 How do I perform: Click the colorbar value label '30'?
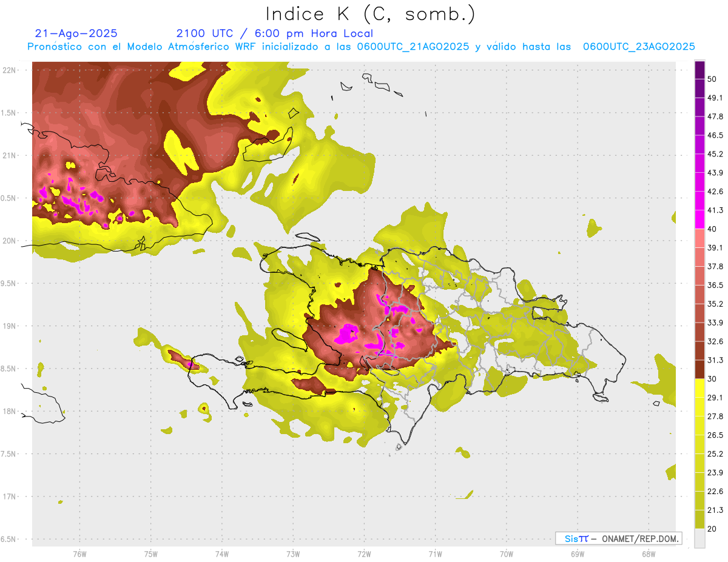point(712,379)
